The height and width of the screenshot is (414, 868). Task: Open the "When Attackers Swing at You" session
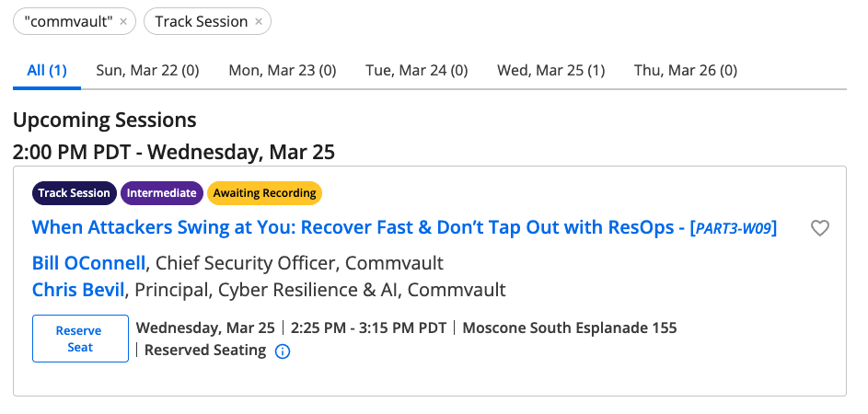(x=359, y=227)
